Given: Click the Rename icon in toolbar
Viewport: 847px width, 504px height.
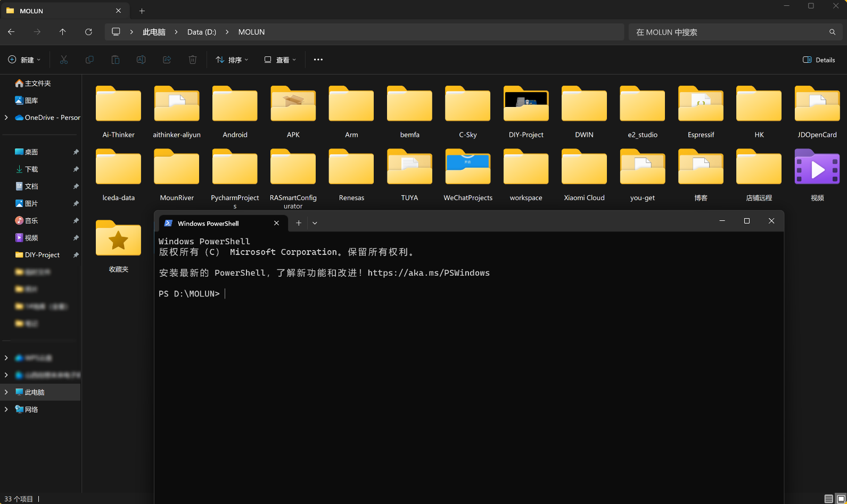Looking at the screenshot, I should pyautogui.click(x=141, y=60).
